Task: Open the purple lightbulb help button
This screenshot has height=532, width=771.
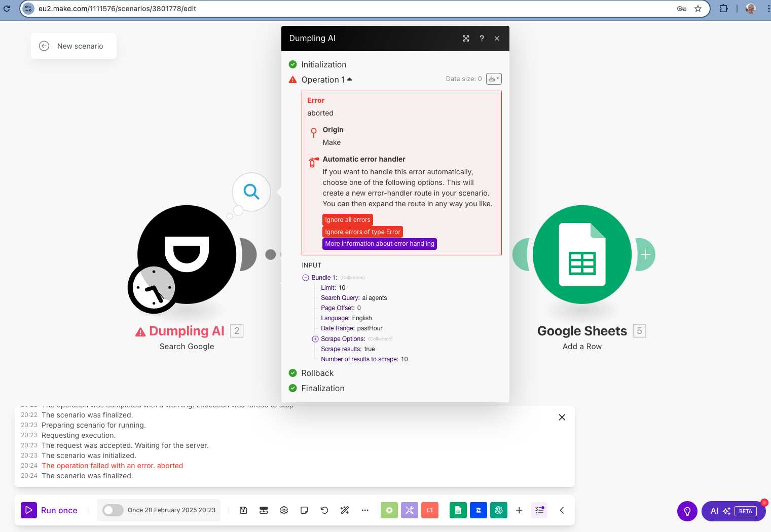Action: click(x=687, y=511)
